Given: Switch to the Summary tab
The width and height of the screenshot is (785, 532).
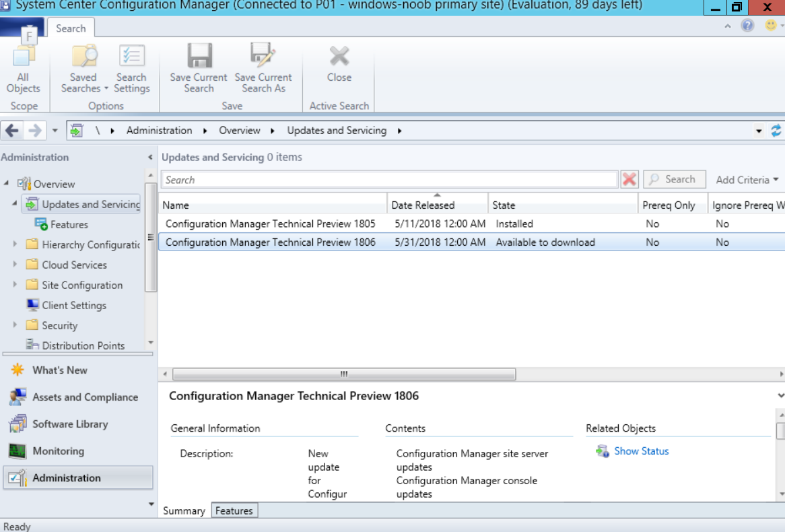Looking at the screenshot, I should (184, 510).
